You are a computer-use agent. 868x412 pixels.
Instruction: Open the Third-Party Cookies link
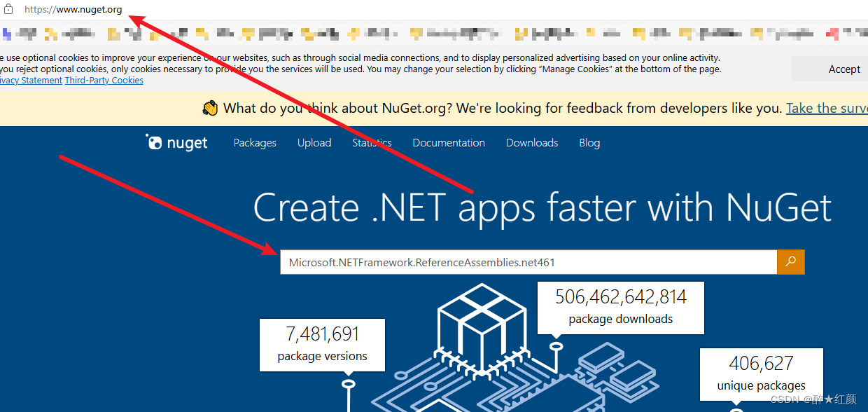pos(104,80)
